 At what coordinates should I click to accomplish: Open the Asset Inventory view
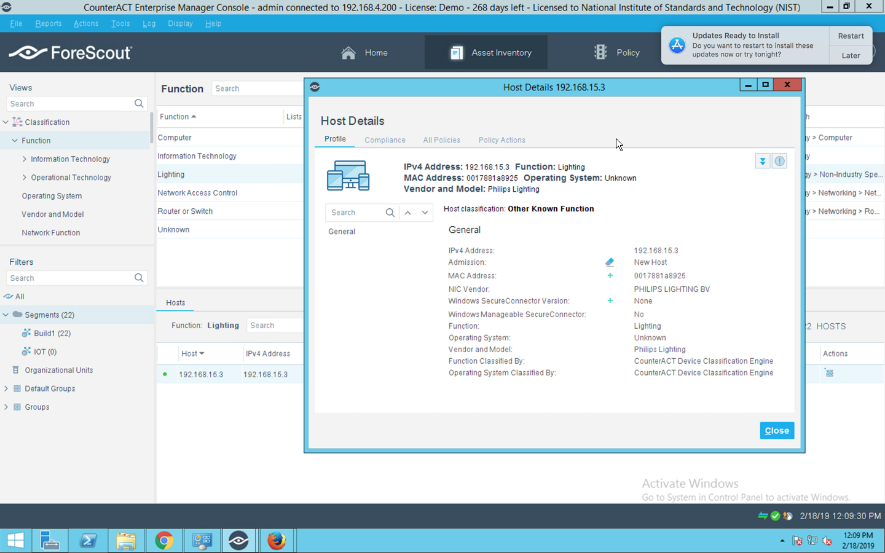486,52
